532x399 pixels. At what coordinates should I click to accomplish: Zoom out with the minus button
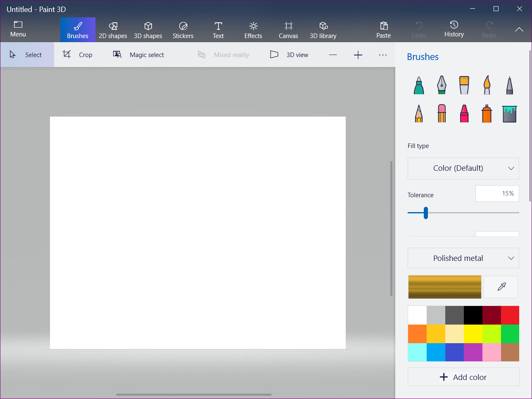(x=333, y=55)
